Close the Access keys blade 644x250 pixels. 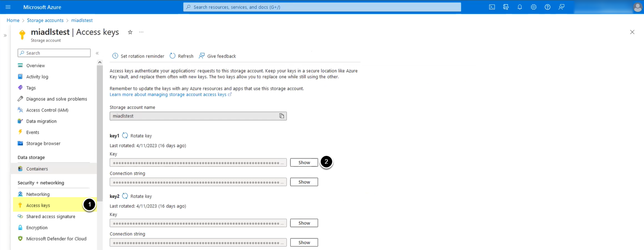[x=632, y=32]
